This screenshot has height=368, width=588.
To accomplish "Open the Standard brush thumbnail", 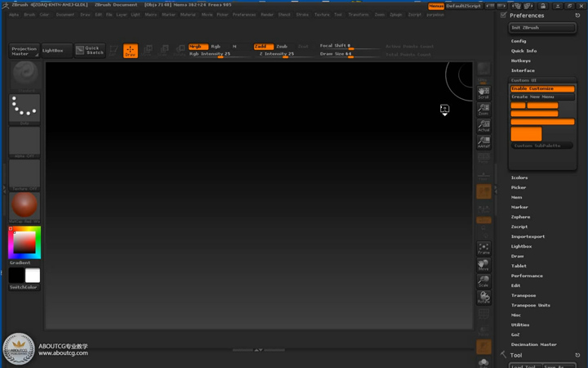I will [24, 77].
